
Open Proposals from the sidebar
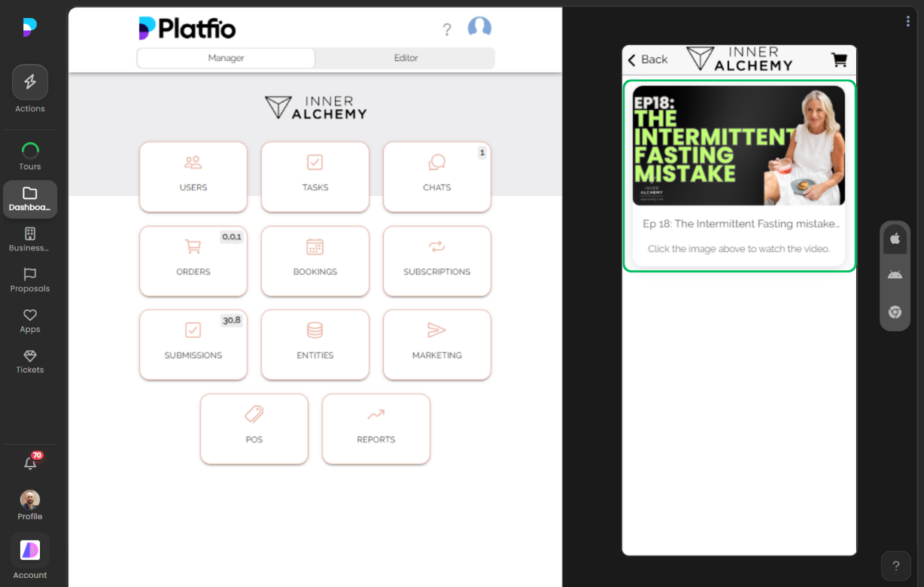coord(29,281)
